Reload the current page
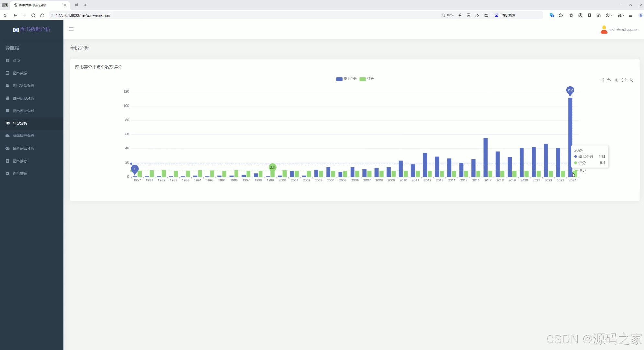Screen dimensions: 644x350 [33, 15]
